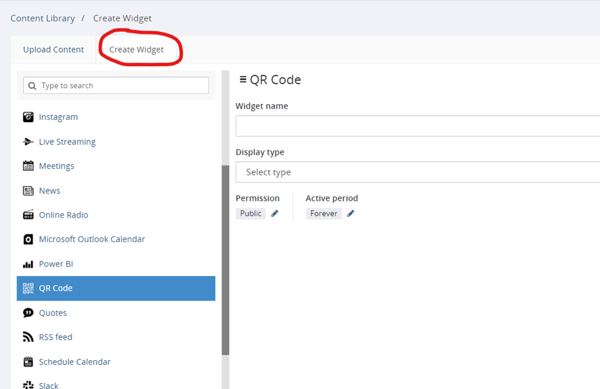Open the RSS feed icon
This screenshot has height=389, width=600.
(28, 337)
